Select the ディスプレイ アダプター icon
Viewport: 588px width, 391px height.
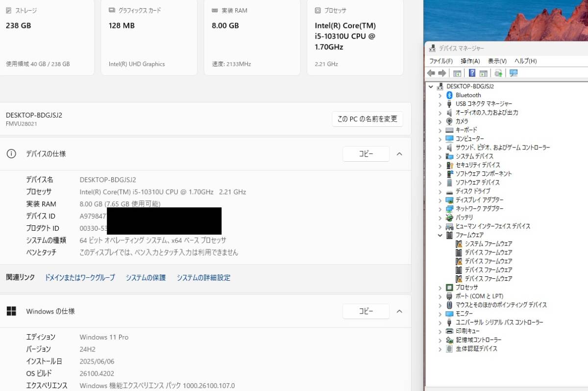click(x=449, y=200)
